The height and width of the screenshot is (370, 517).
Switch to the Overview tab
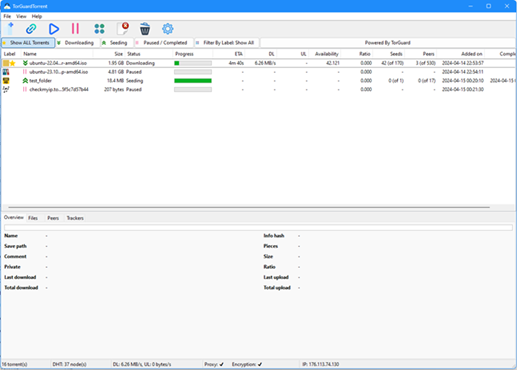(14, 218)
